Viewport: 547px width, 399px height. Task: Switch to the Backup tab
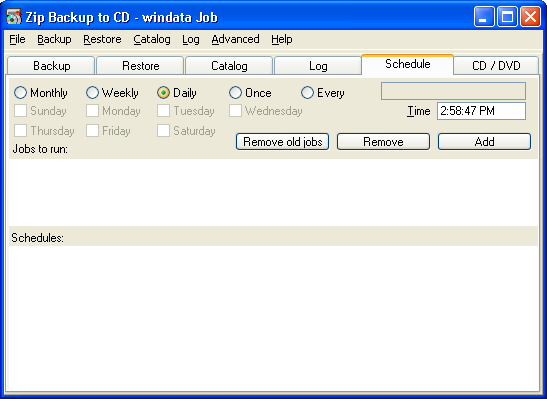click(51, 66)
